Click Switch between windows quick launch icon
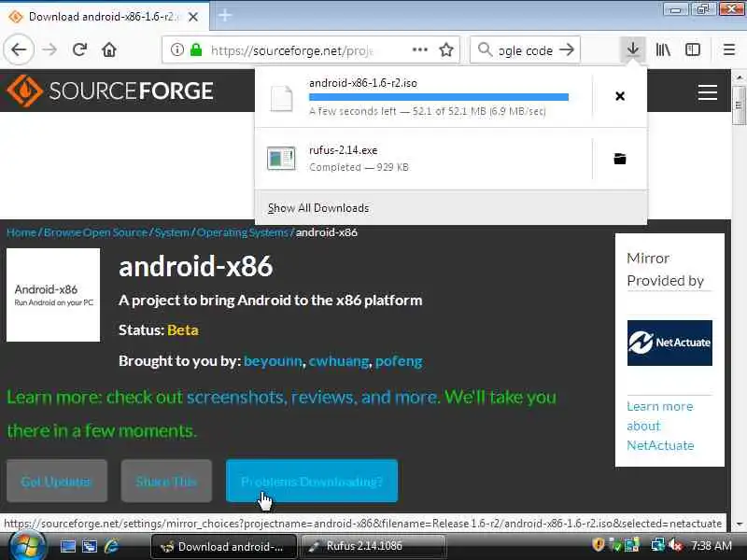The width and height of the screenshot is (747, 560). click(89, 546)
